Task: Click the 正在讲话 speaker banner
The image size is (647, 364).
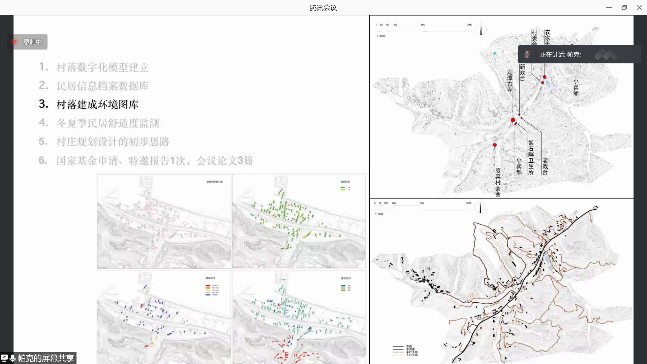Action: (576, 54)
